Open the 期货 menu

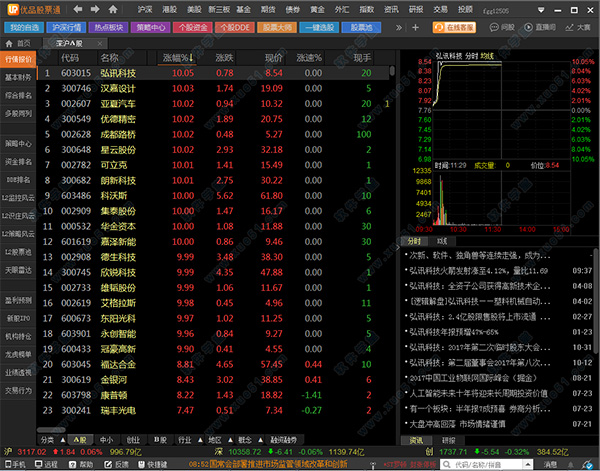268,10
